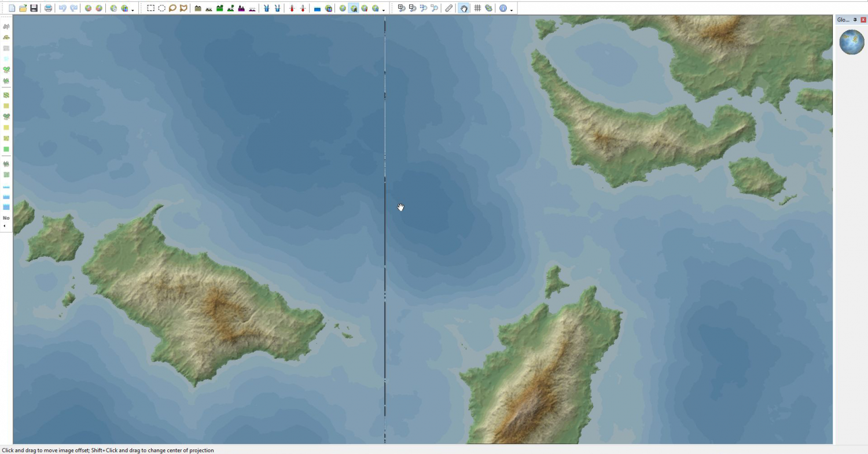This screenshot has width=868, height=454.
Task: Undo the last action
Action: [62, 8]
